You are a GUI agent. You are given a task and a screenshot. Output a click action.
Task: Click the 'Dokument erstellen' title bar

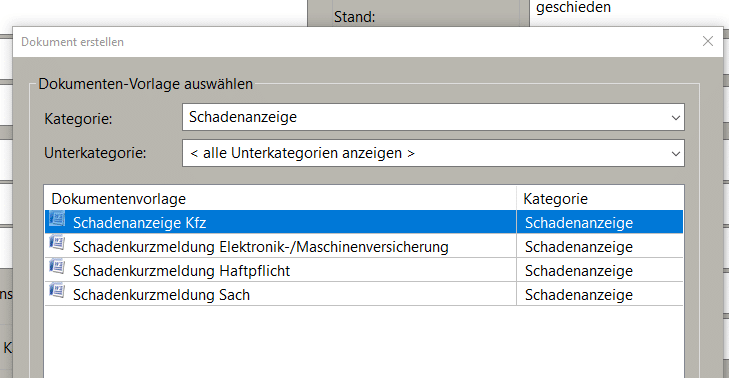pyautogui.click(x=353, y=42)
